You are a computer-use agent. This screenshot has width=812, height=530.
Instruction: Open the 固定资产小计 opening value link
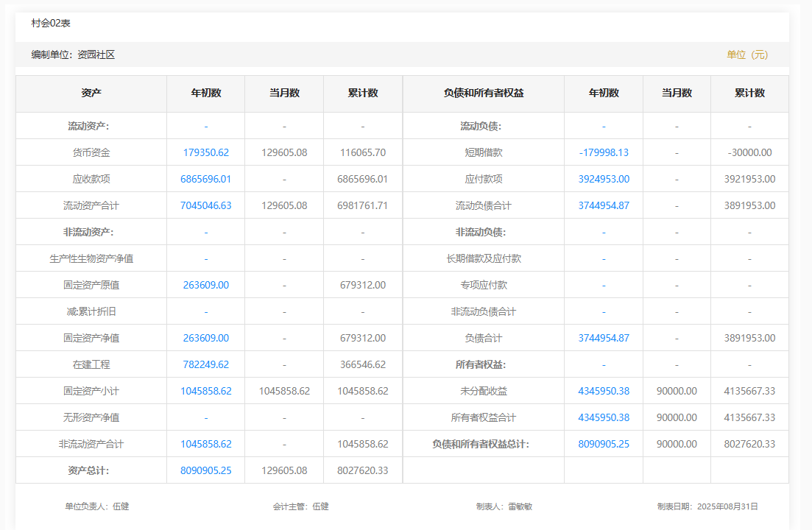click(205, 391)
